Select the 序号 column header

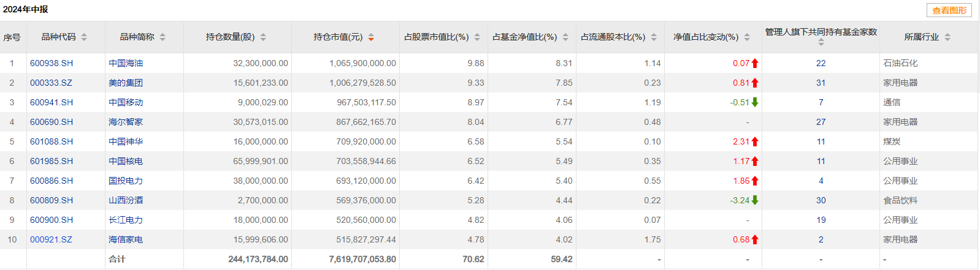[x=12, y=37]
